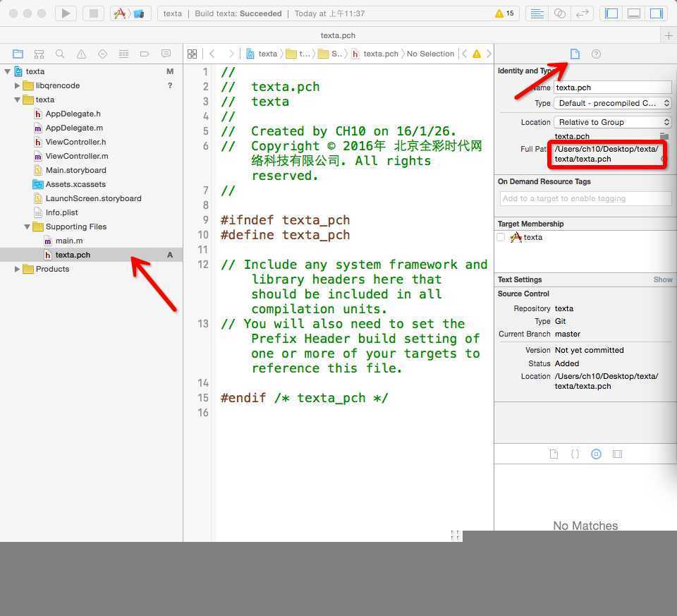677x616 pixels.
Task: Click the On Demand Resource Tags field
Action: [x=585, y=199]
